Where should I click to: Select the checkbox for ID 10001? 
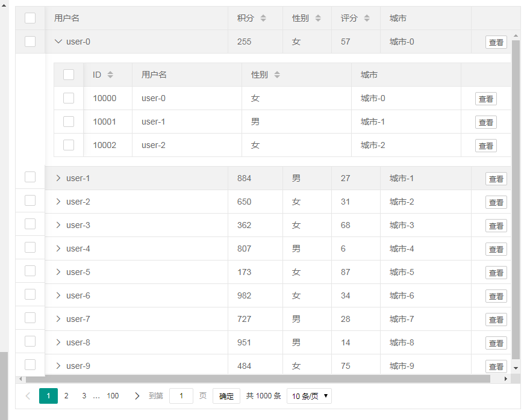[x=68, y=122]
